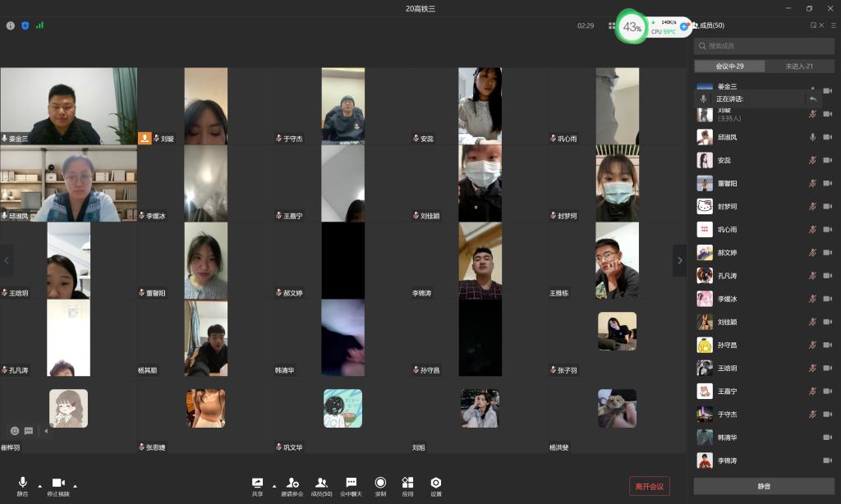The height and width of the screenshot is (504, 841).
Task: Click the camera icon in 李锦涛's row
Action: tap(828, 460)
